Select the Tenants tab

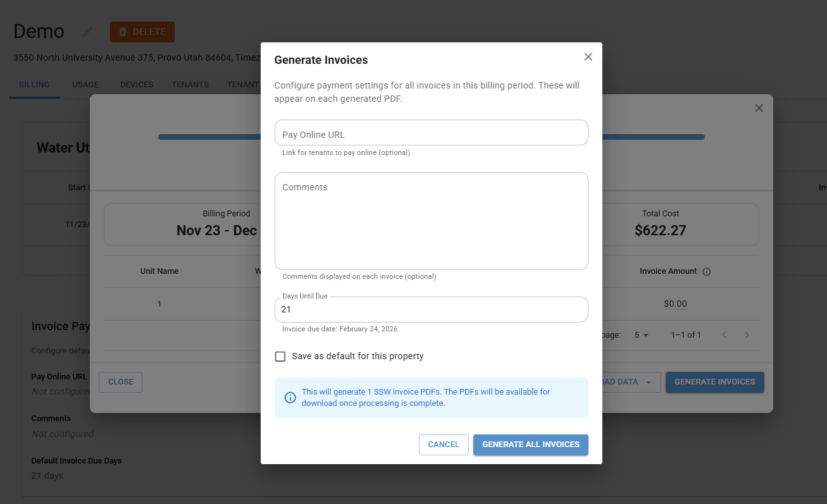[190, 85]
